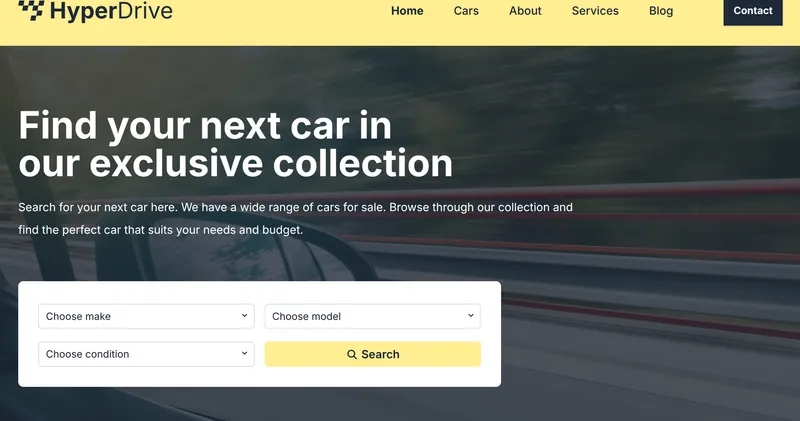Click the chevron arrow on Choose model
Screen dimensions: 800x421
(470, 315)
